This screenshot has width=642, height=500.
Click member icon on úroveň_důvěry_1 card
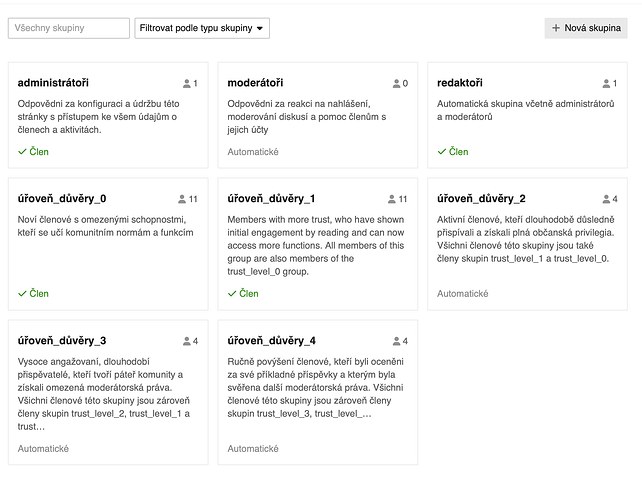(x=391, y=199)
